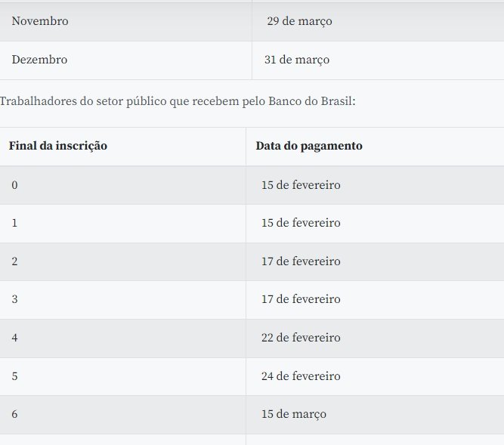
Task: Select the inscrição number 1 cell
Action: pos(15,223)
